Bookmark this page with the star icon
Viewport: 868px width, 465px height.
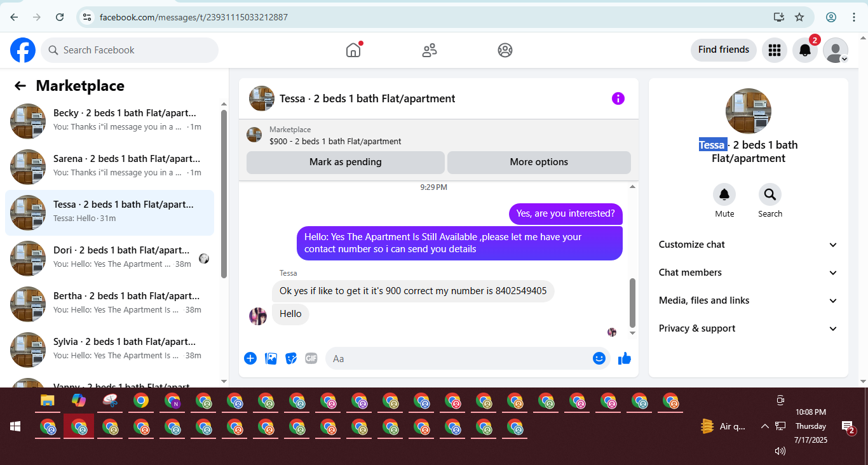[x=799, y=17]
